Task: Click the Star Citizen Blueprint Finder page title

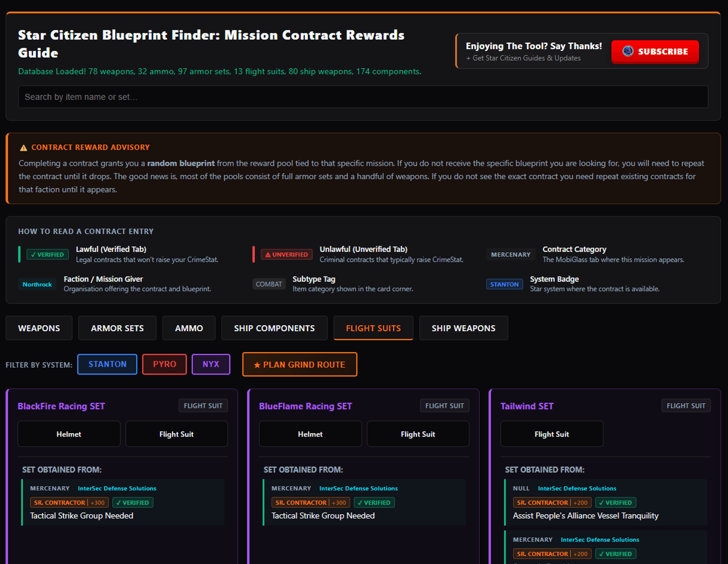Action: 211,44
